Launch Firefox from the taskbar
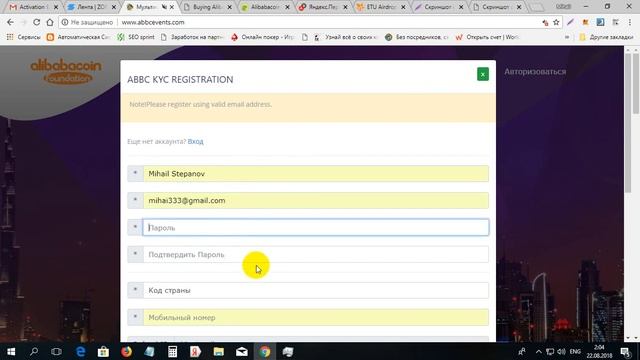 click(127, 351)
